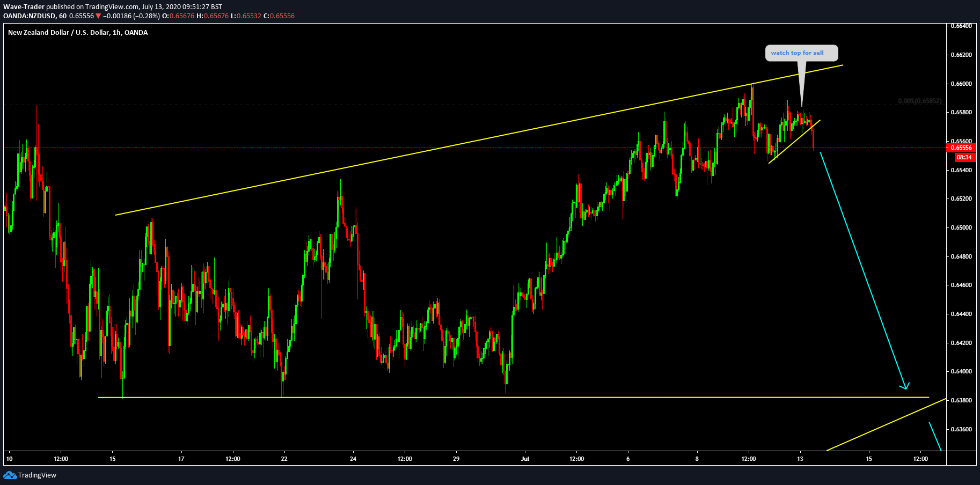Click the 0.64000 price axis label

tap(961, 371)
